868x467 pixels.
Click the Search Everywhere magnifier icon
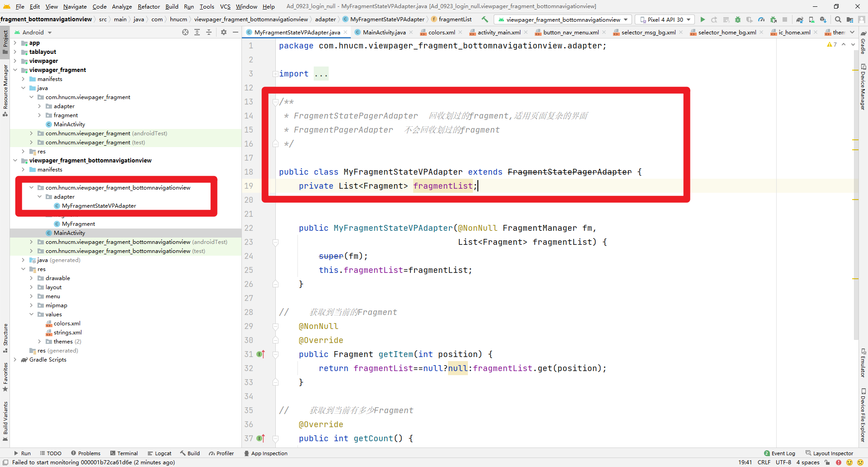point(838,19)
